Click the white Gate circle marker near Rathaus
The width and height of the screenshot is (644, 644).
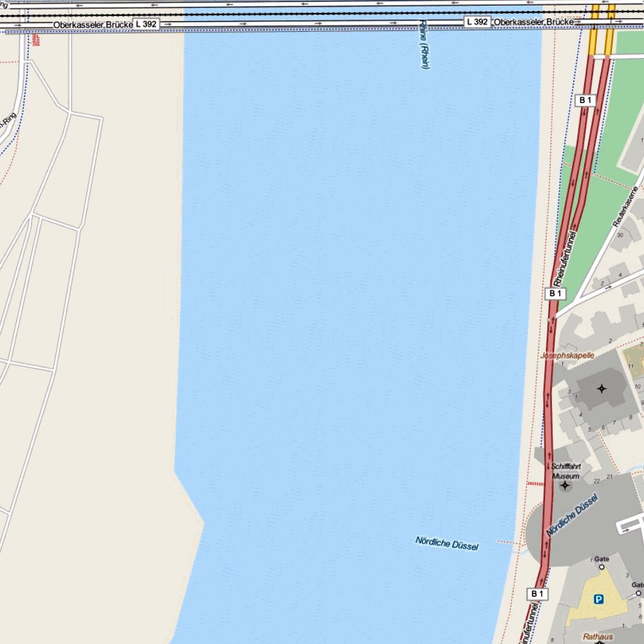coord(602,567)
